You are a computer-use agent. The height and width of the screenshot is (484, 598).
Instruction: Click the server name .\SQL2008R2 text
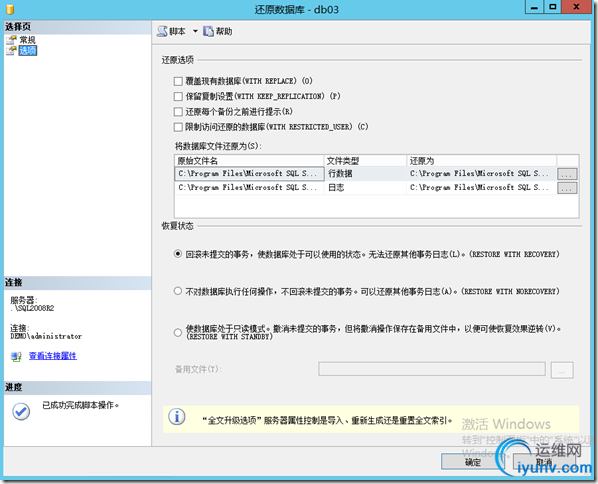pyautogui.click(x=32, y=308)
